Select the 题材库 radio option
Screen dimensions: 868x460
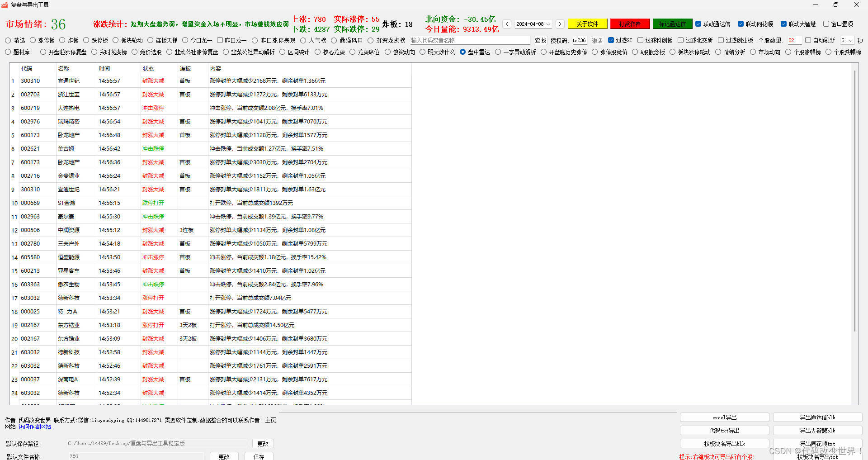click(8, 52)
